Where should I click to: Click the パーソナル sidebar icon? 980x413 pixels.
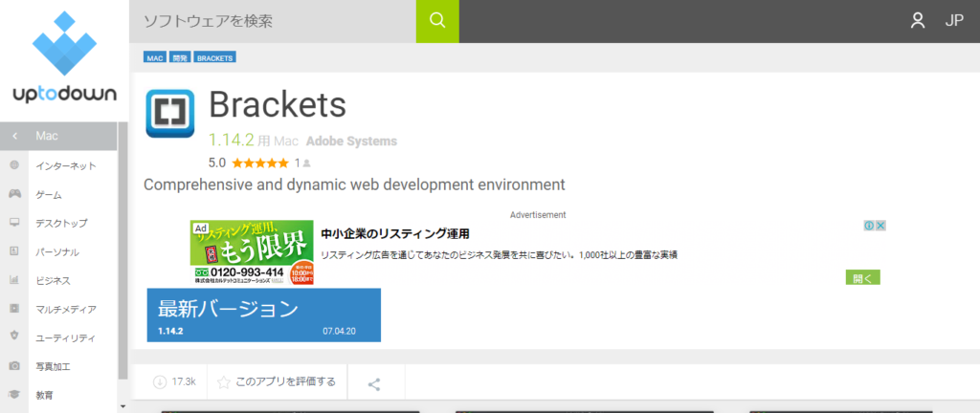coord(14,251)
